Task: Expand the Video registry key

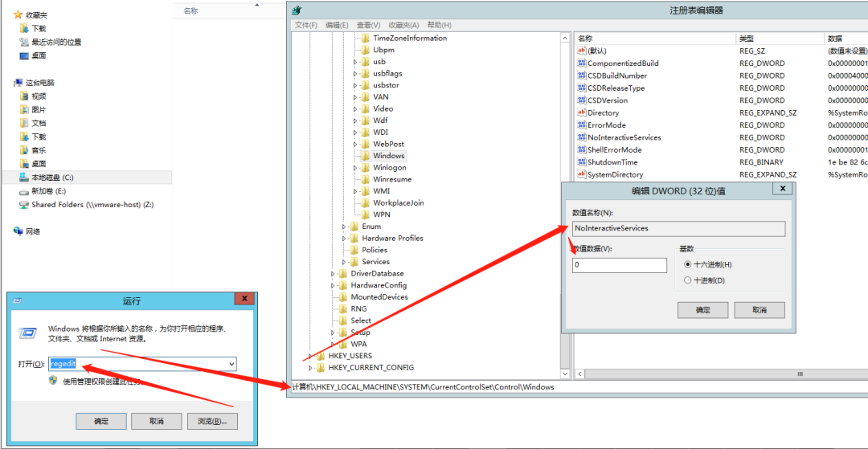Action: click(355, 109)
